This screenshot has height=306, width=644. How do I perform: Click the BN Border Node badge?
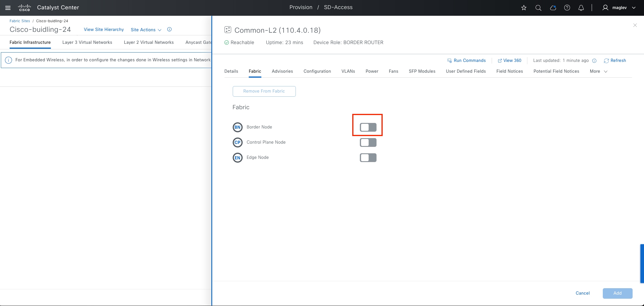[237, 127]
